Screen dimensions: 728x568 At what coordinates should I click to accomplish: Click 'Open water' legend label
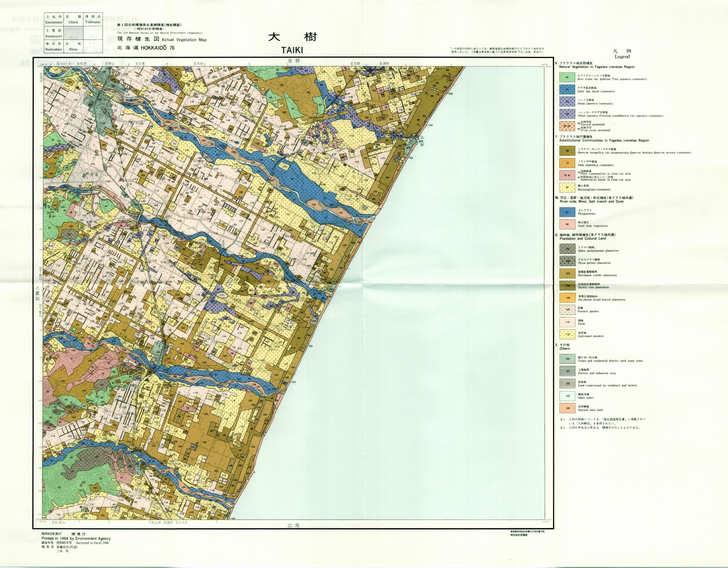click(x=586, y=398)
